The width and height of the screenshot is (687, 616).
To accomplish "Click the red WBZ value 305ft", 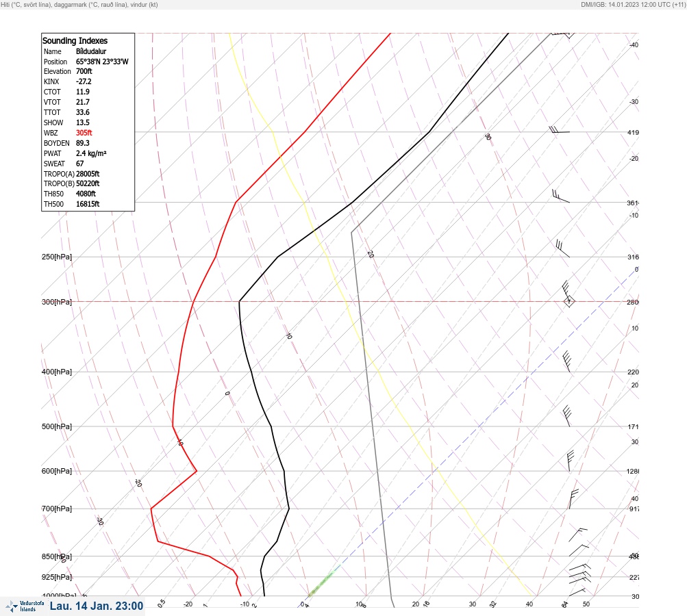I will tap(84, 133).
